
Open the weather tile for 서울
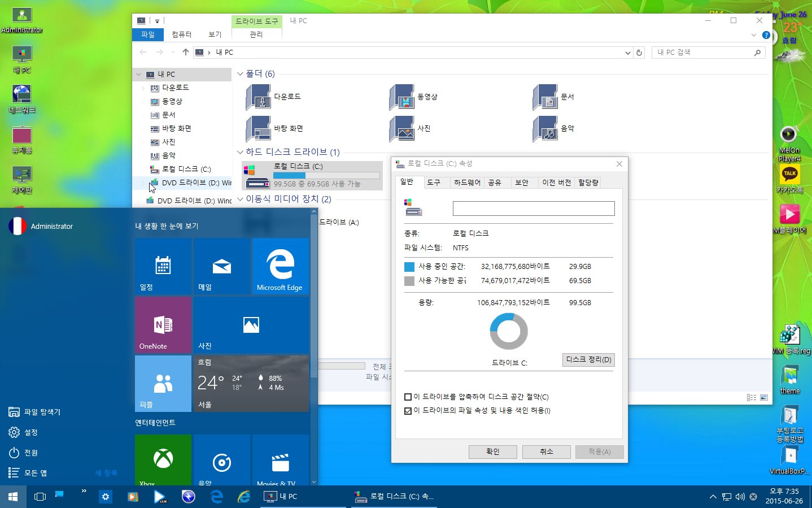click(x=251, y=383)
